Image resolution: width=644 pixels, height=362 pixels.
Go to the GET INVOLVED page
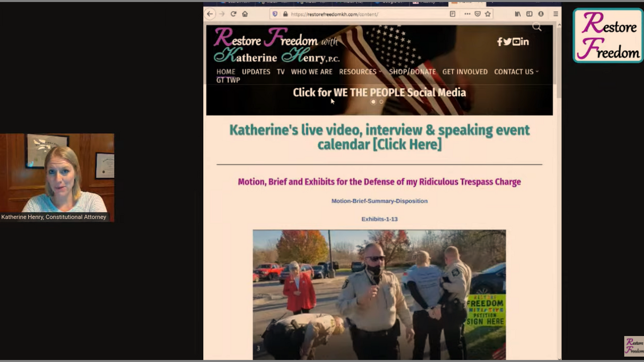click(x=465, y=72)
